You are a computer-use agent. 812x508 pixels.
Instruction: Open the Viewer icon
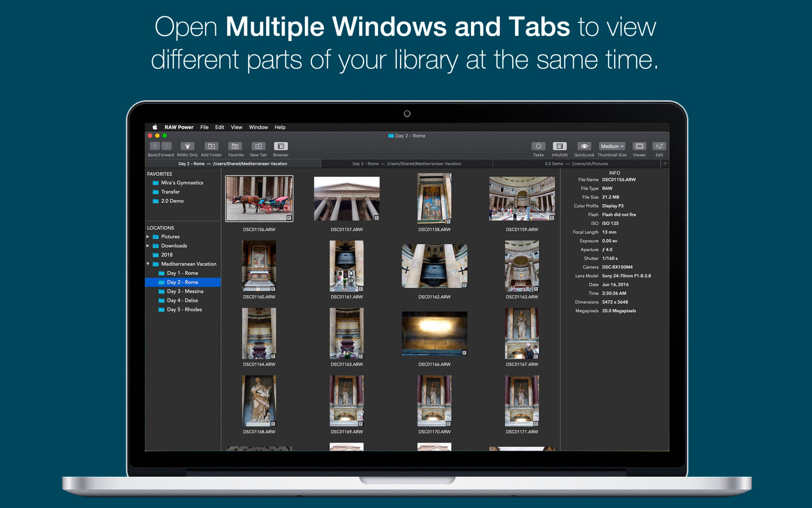tap(639, 146)
